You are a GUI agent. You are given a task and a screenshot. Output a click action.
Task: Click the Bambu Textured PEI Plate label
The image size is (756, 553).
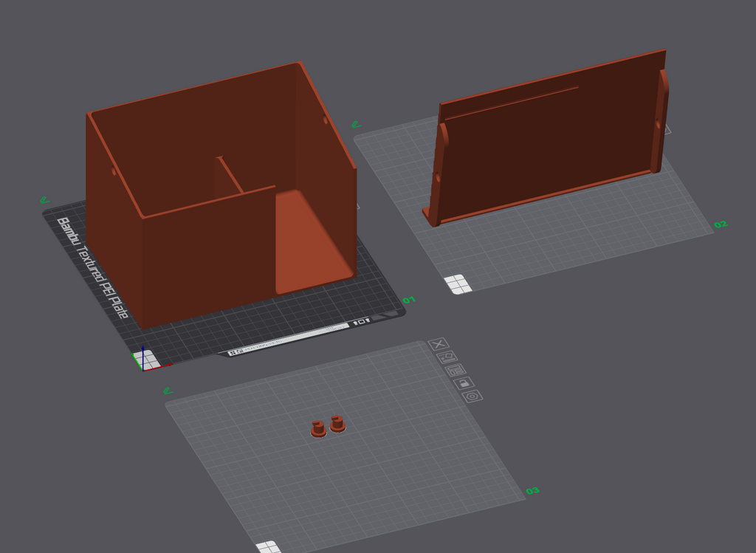(x=93, y=267)
